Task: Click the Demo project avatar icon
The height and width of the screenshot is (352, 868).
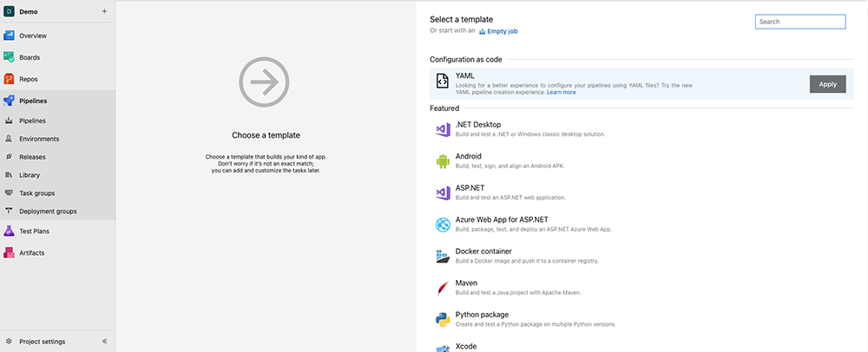Action: click(x=9, y=11)
